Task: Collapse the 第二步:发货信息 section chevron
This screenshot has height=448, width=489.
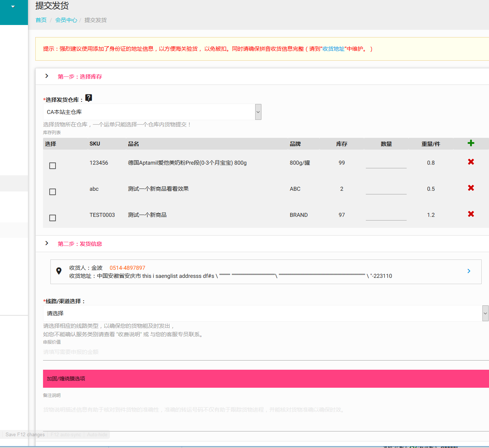Action: tap(47, 243)
